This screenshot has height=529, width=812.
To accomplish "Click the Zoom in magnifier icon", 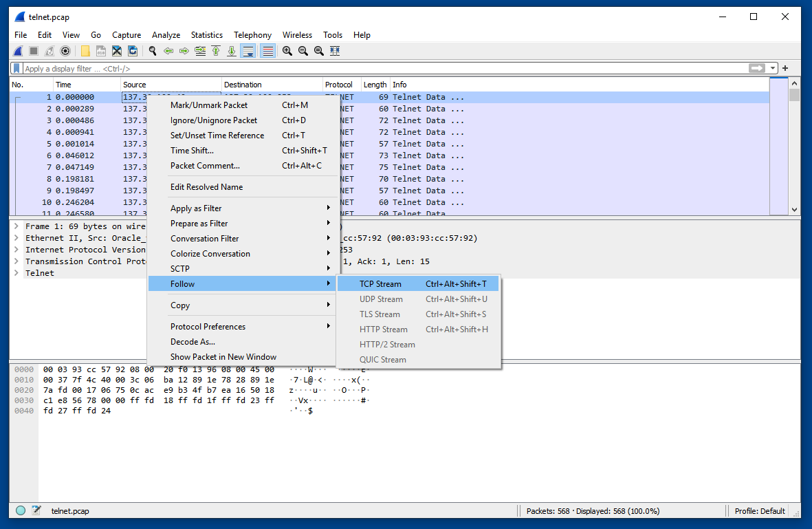I will coord(287,51).
